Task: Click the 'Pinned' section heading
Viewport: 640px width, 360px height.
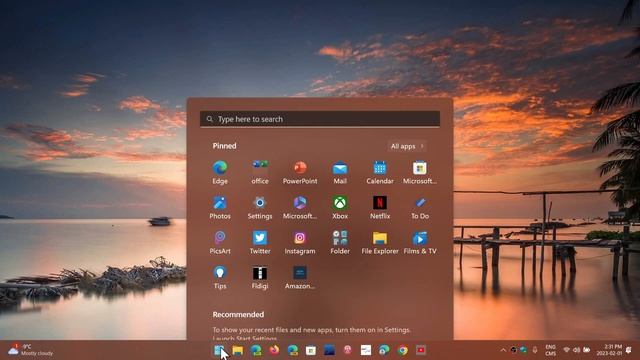Action: click(224, 146)
